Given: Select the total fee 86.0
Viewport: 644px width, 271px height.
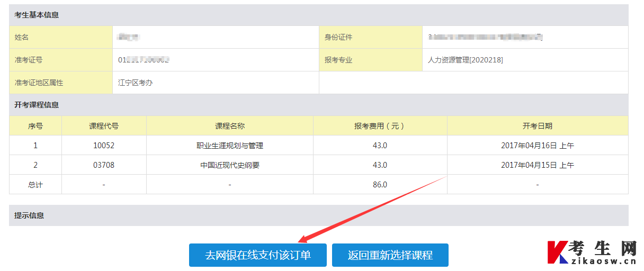Looking at the screenshot, I should tap(380, 185).
